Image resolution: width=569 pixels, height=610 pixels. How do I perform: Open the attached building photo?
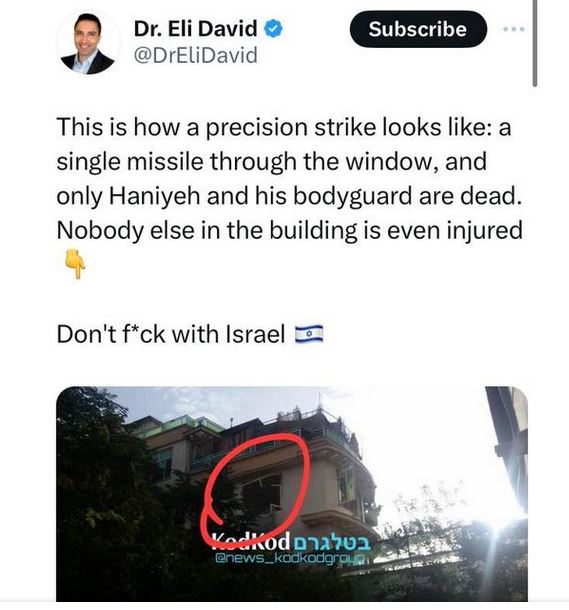pyautogui.click(x=292, y=494)
